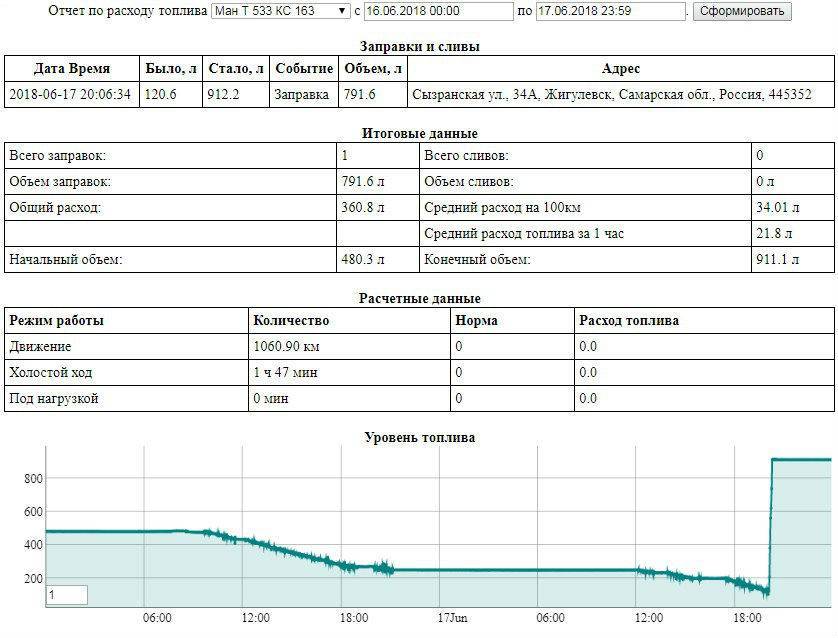
Task: Click the Сызранская ул. address cell
Action: coord(610,95)
